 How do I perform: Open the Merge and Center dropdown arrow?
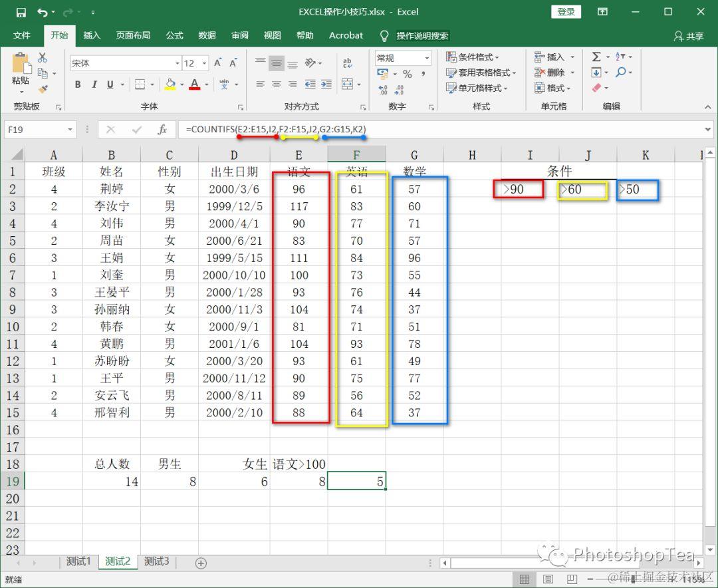[359, 84]
